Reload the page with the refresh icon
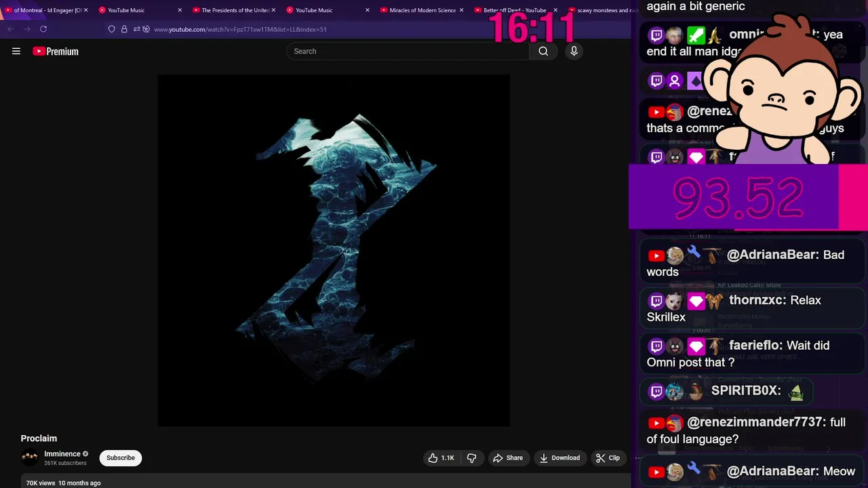Image resolution: width=868 pixels, height=488 pixels. 43,29
